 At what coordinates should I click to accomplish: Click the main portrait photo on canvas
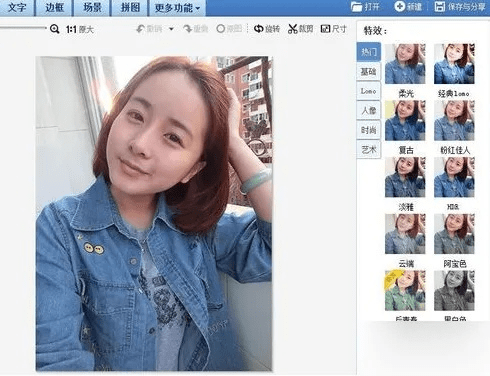(x=154, y=213)
